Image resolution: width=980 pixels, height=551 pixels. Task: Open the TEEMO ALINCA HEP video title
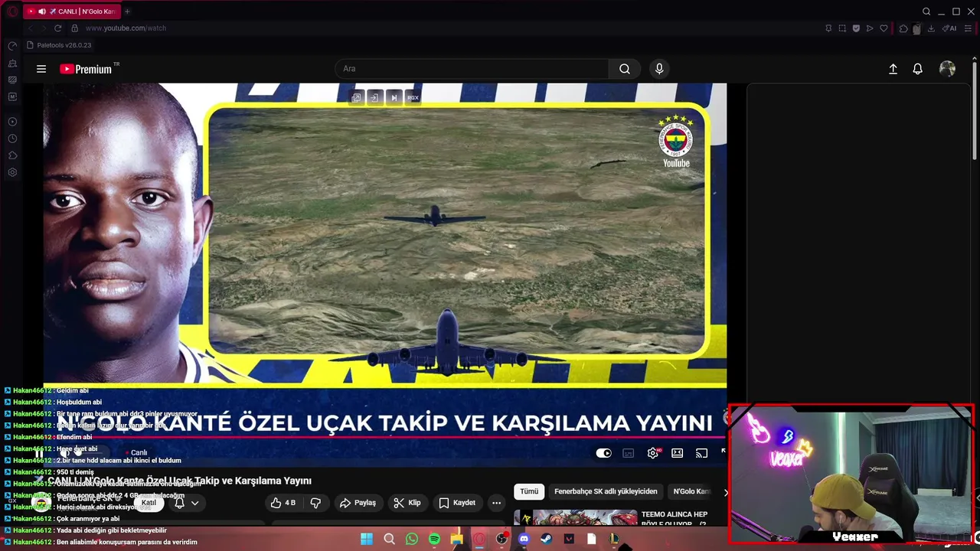pyautogui.click(x=674, y=519)
